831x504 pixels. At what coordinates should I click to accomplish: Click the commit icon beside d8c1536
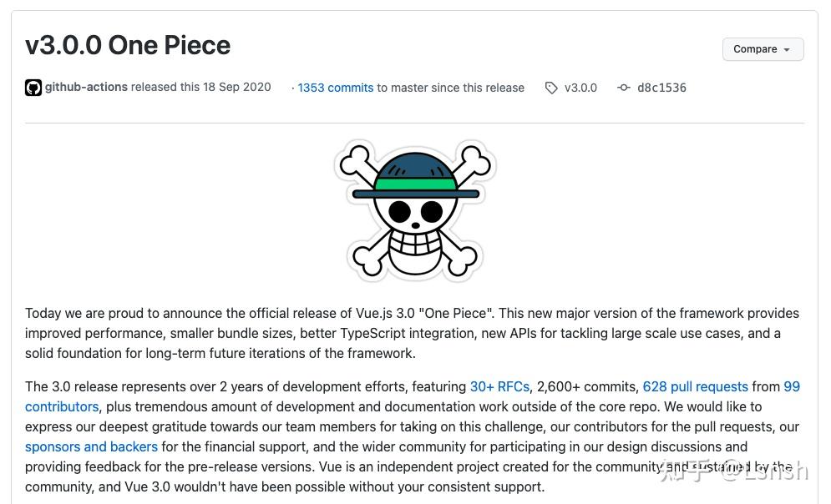pos(624,88)
